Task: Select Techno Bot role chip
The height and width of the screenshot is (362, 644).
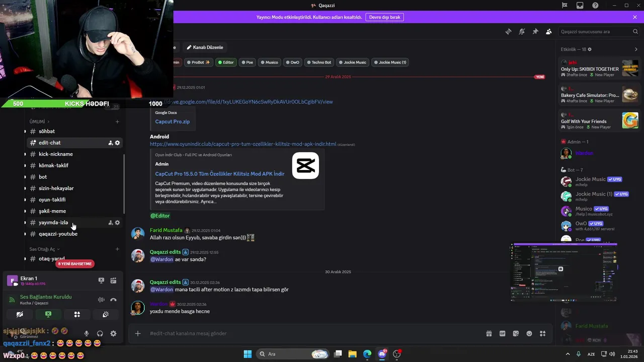Action: tap(319, 62)
